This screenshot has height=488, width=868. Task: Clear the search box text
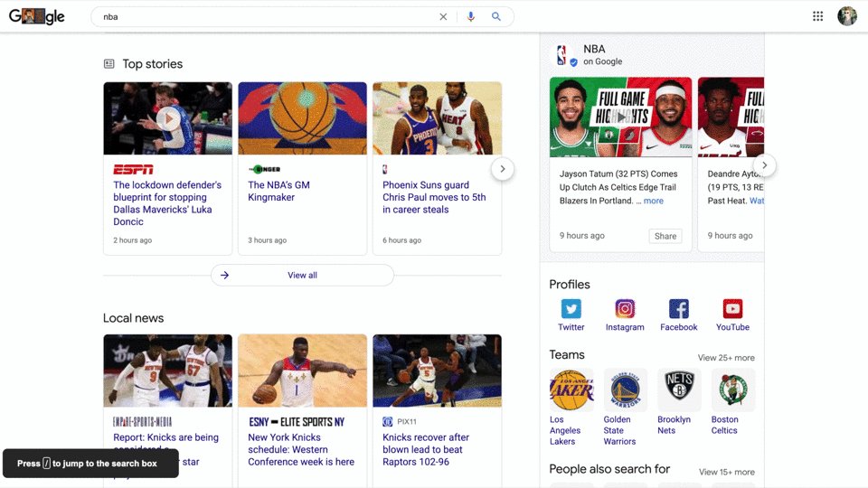(443, 16)
